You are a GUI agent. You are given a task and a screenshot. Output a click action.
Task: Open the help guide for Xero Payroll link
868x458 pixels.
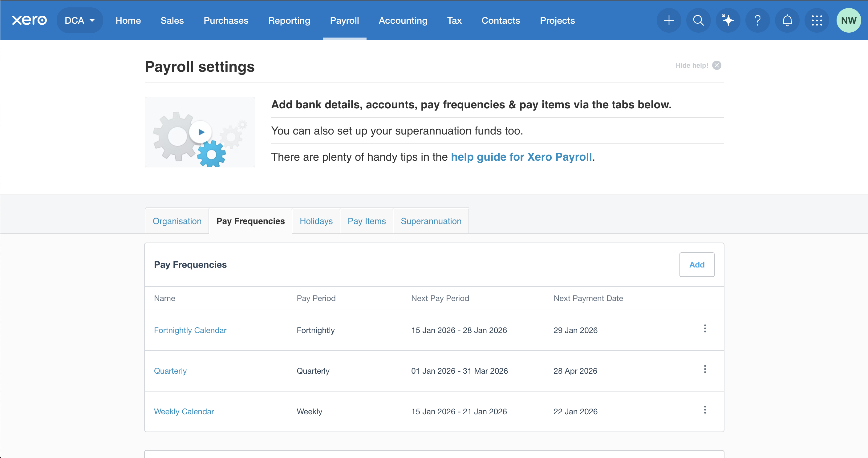pyautogui.click(x=521, y=157)
